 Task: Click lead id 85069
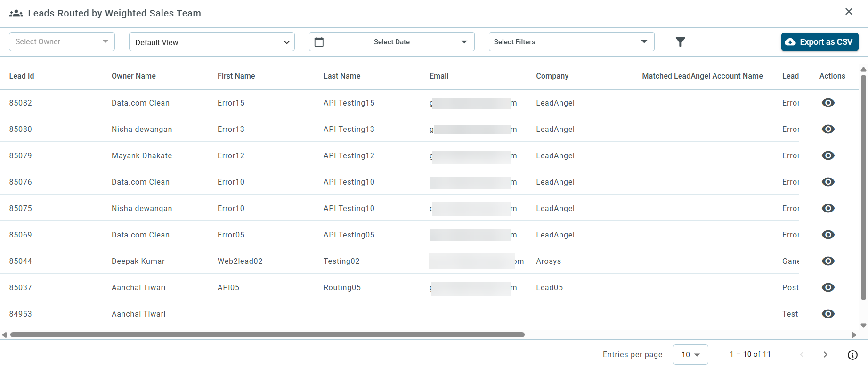21,235
